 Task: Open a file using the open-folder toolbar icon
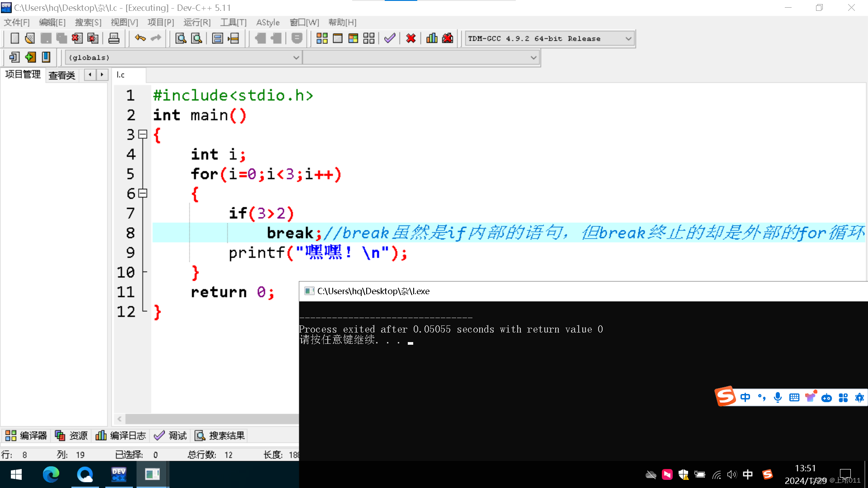[29, 38]
